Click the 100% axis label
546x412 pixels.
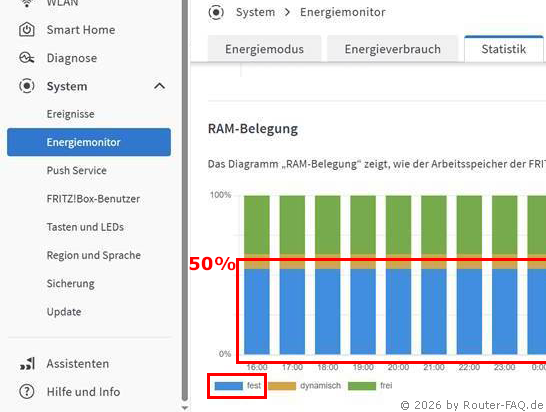[220, 195]
